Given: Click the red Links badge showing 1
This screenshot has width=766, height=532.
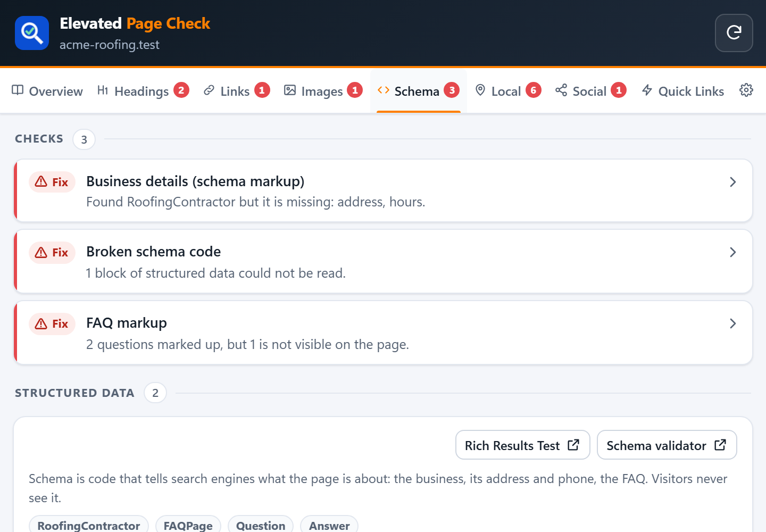Looking at the screenshot, I should coord(262,90).
